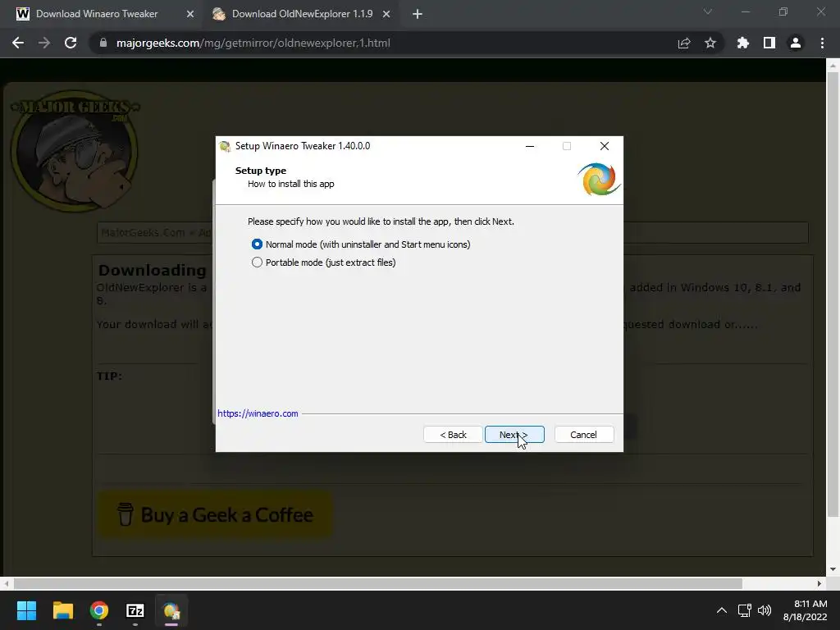The image size is (840, 630).
Task: Navigate forward in Chrome
Action: click(x=44, y=43)
